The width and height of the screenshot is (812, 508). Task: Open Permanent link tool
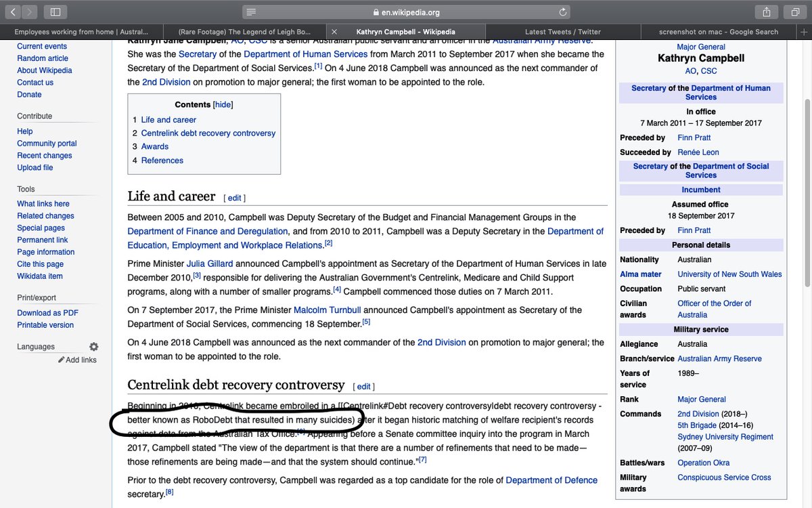43,240
